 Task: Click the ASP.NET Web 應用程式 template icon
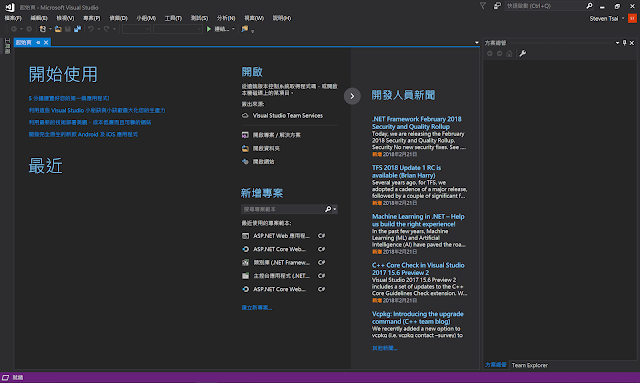point(245,236)
